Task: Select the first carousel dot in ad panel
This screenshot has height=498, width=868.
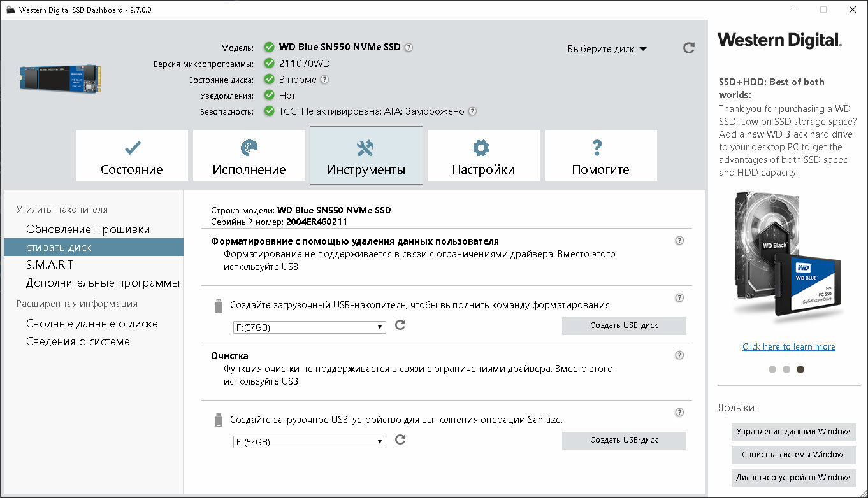Action: [x=772, y=369]
